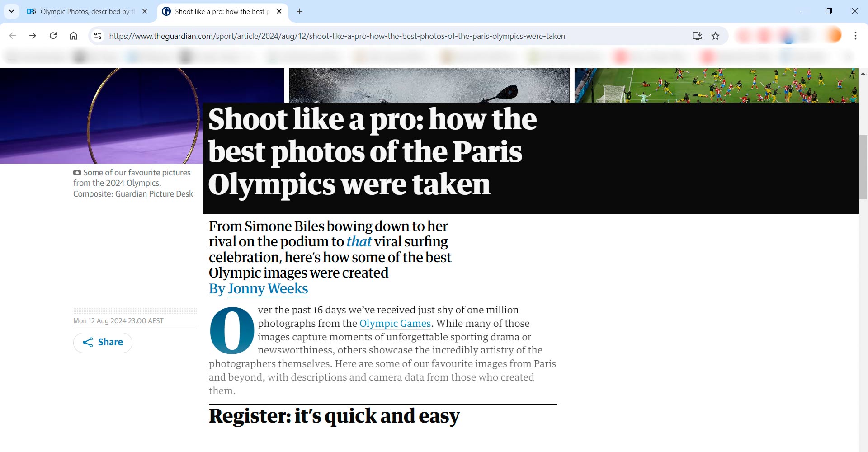868x452 pixels.
Task: Expand the tab search dropdown
Action: [x=11, y=11]
